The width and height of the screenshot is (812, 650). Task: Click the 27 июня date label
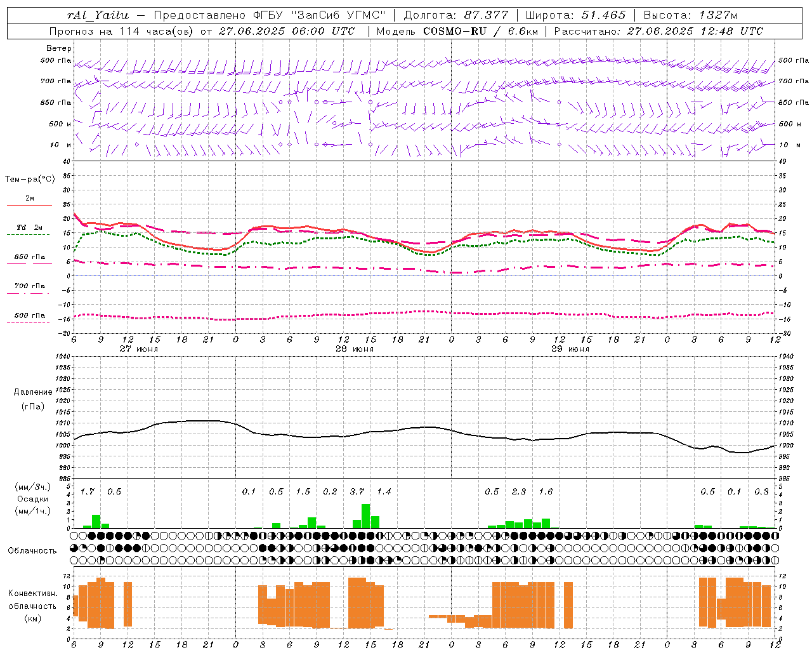pos(139,349)
